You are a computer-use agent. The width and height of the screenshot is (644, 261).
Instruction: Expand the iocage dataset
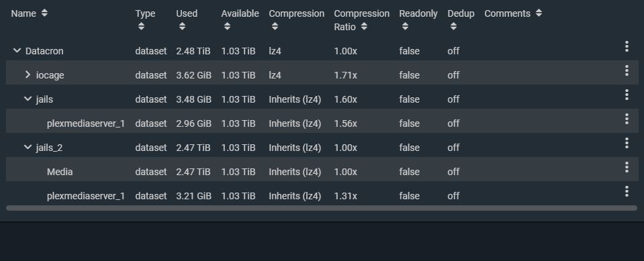click(x=28, y=74)
